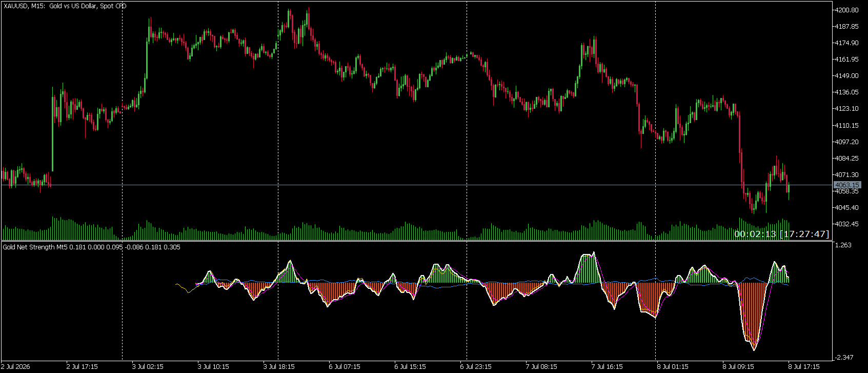Click the 8 Jul 01:15 time label
This screenshot has height=373, width=868.
pos(673,367)
